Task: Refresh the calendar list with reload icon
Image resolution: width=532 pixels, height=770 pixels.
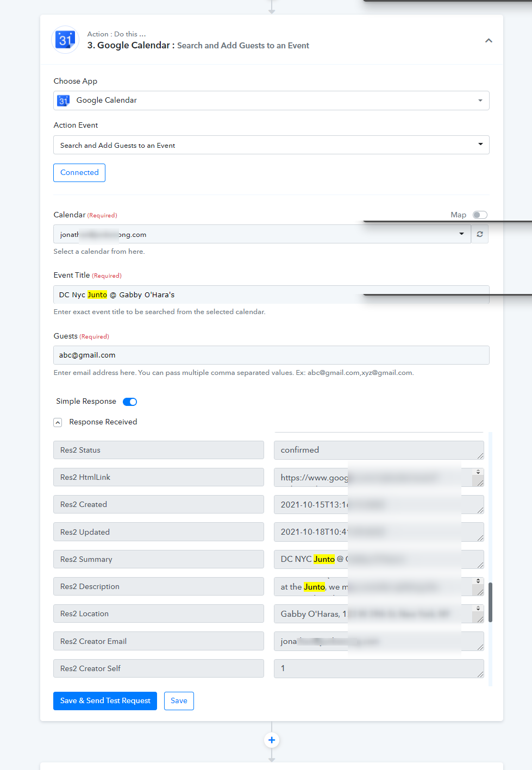Action: (480, 234)
